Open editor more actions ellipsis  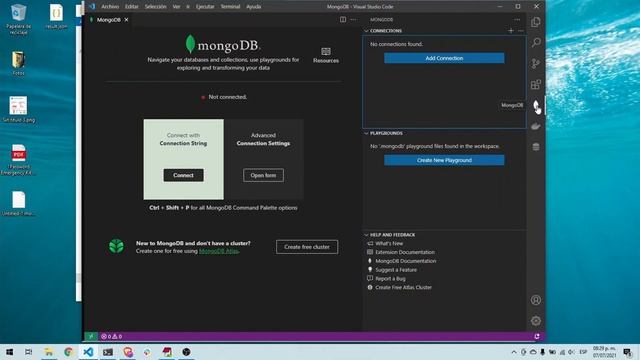coord(353,20)
